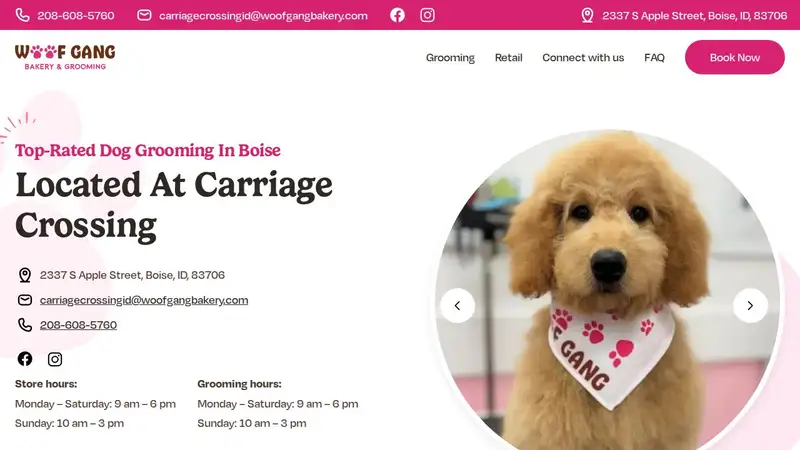Open black Instagram icon above store hours
This screenshot has height=450, width=800.
click(x=55, y=359)
